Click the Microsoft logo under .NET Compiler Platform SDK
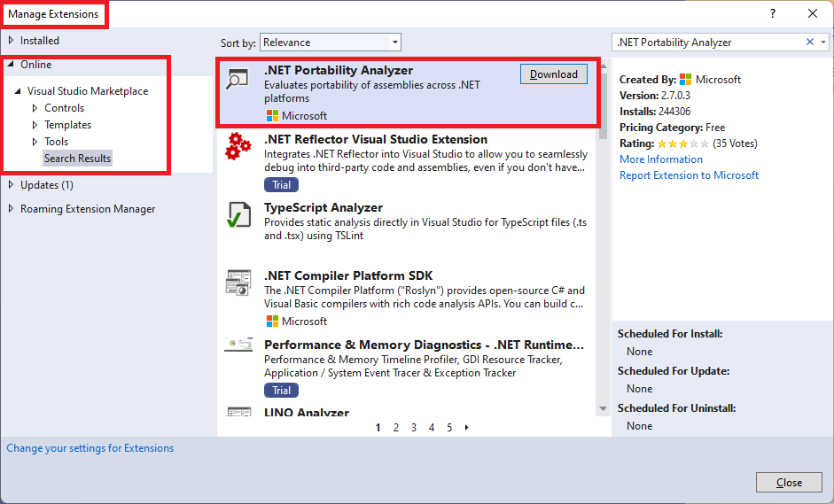The image size is (834, 504). click(x=272, y=322)
